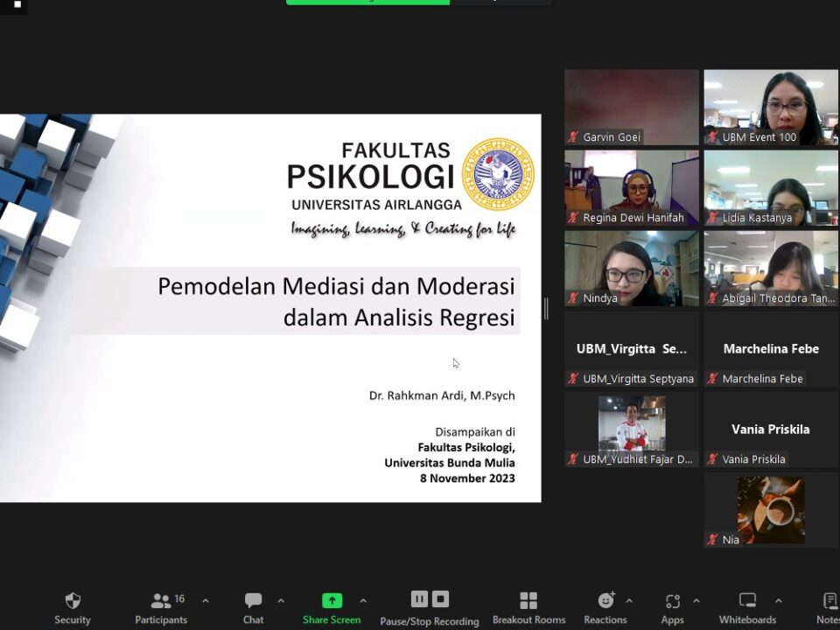The image size is (840, 630).
Task: Select Vania Priskila participant tile
Action: (771, 429)
